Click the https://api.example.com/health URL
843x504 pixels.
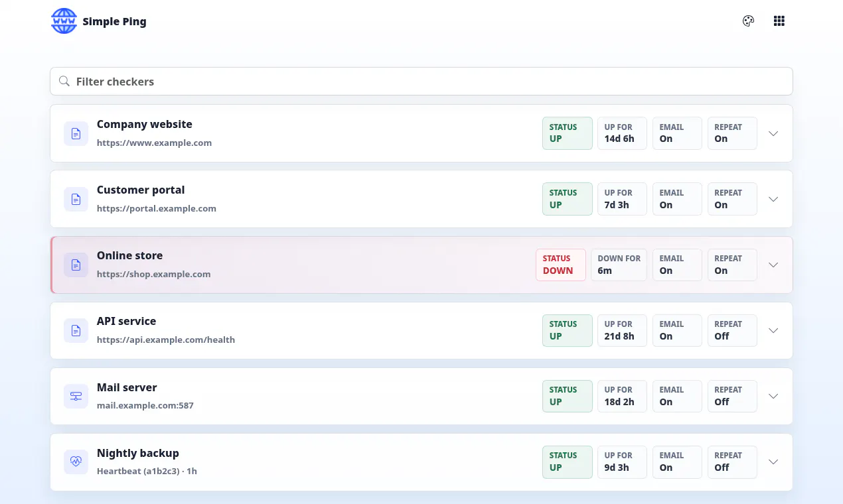(166, 340)
